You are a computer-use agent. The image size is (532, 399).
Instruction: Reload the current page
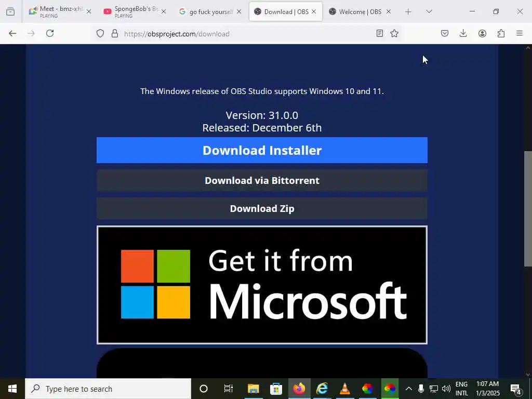[x=50, y=33]
